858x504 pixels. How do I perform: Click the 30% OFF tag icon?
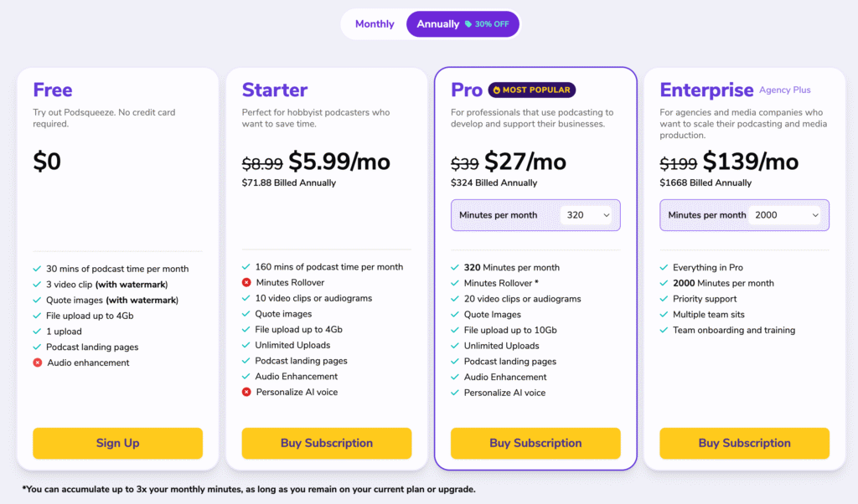[x=468, y=24]
